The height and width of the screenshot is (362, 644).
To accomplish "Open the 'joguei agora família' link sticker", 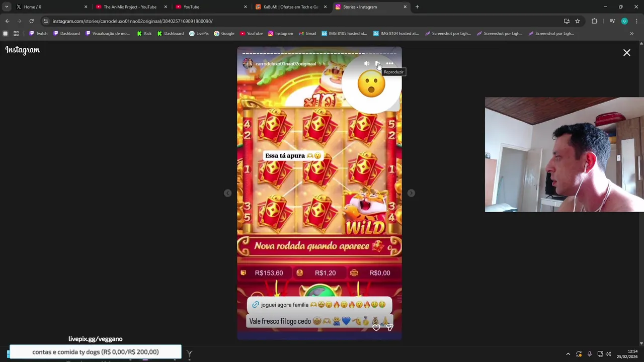I will click(x=319, y=305).
